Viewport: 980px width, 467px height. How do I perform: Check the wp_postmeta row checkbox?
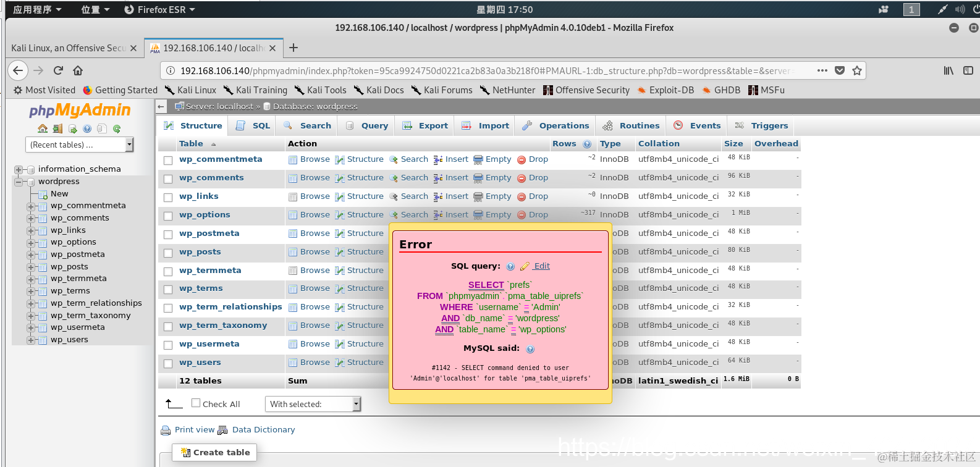tap(168, 234)
